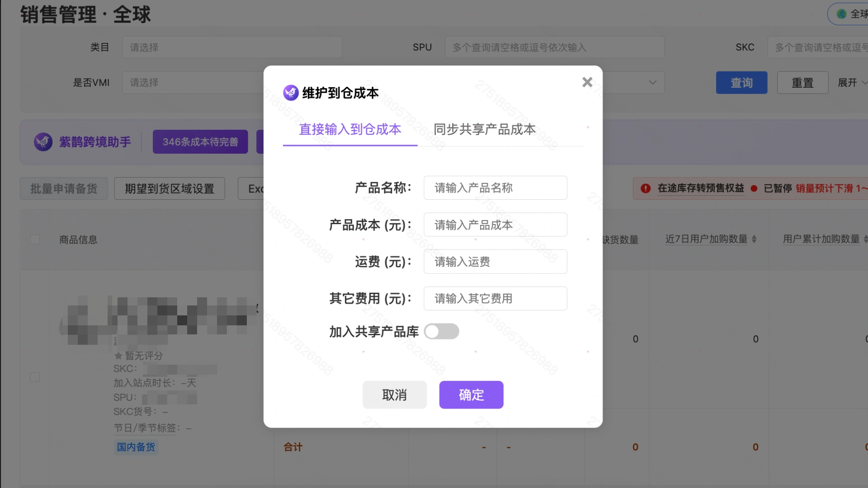Click the 重置 button
Screen dimensions: 868x488
802,83
